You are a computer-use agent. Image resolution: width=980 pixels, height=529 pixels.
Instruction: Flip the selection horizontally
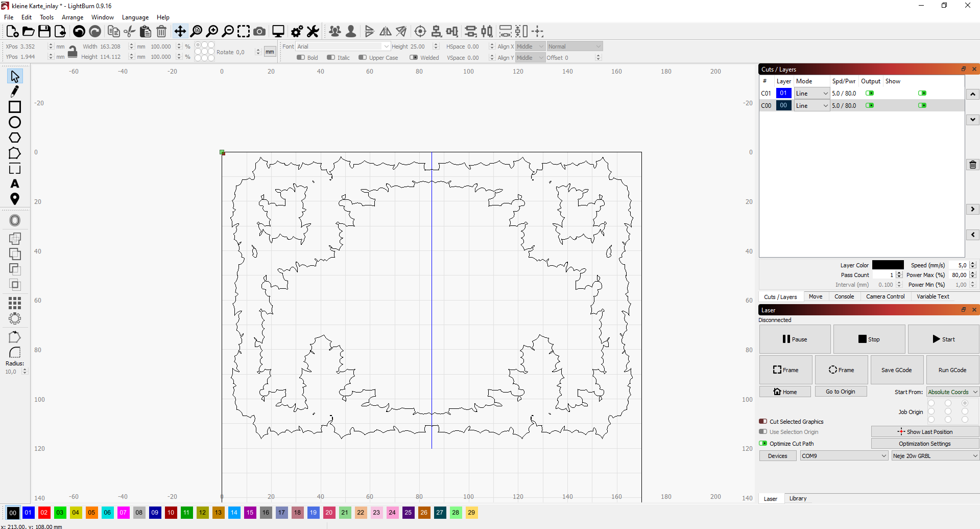coord(385,31)
